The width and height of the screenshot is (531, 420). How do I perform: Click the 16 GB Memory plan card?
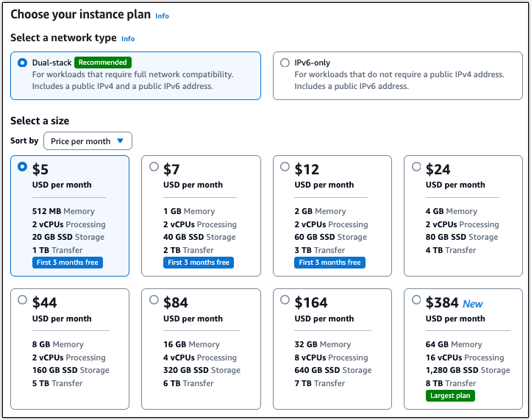pos(202,349)
